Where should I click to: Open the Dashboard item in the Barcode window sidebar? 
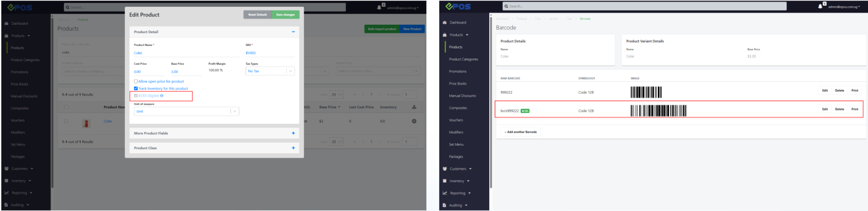(x=458, y=22)
